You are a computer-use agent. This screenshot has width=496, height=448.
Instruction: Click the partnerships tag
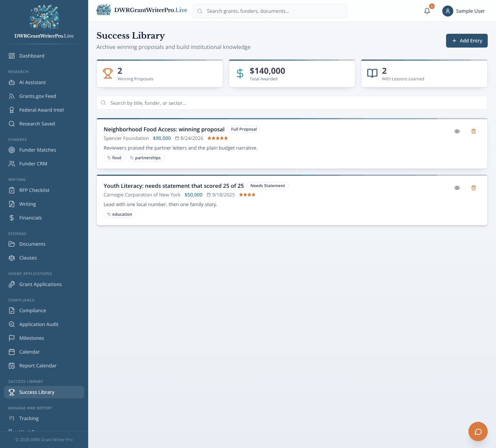(x=145, y=158)
